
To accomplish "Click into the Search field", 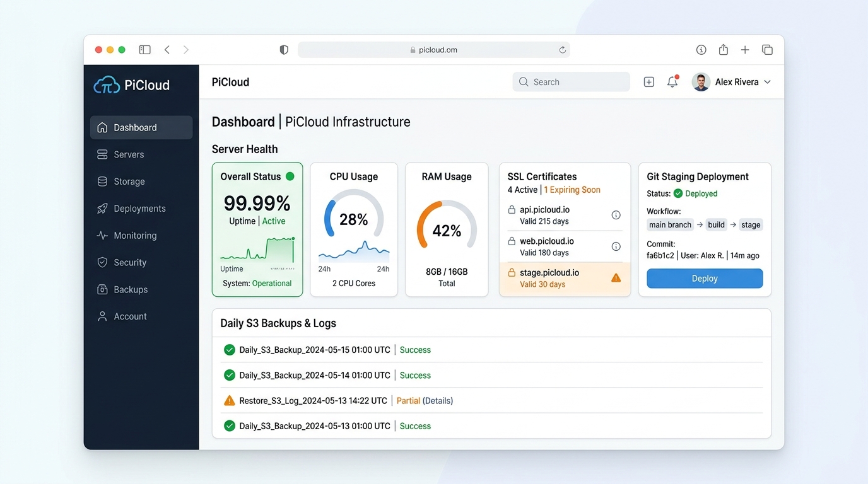I will click(572, 82).
